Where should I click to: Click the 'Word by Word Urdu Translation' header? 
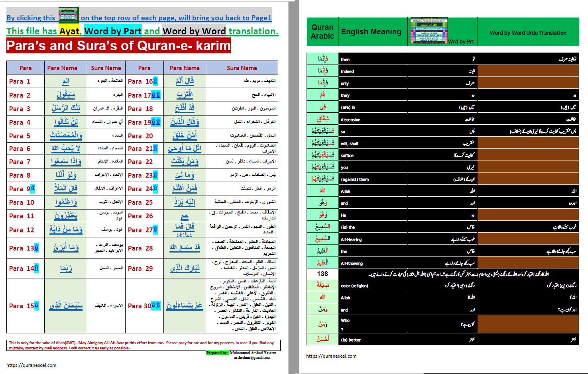(x=528, y=33)
